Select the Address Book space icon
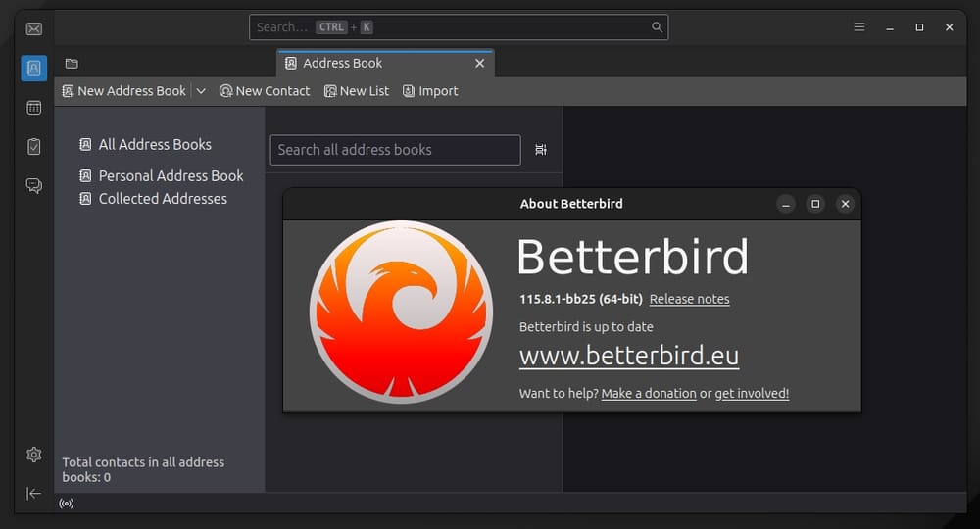Screen dimensions: 980x529 [x=33, y=68]
